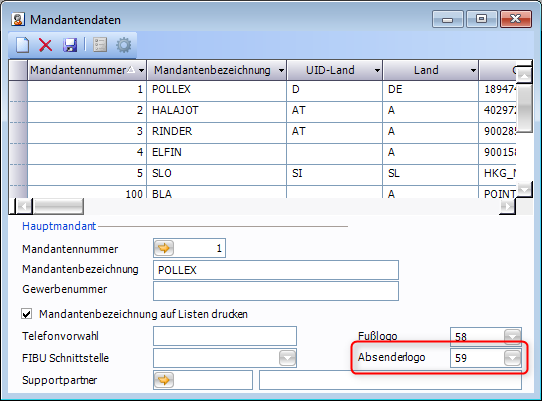The image size is (542, 401).
Task: Open the Absenderlogo dropdown
Action: (512, 358)
